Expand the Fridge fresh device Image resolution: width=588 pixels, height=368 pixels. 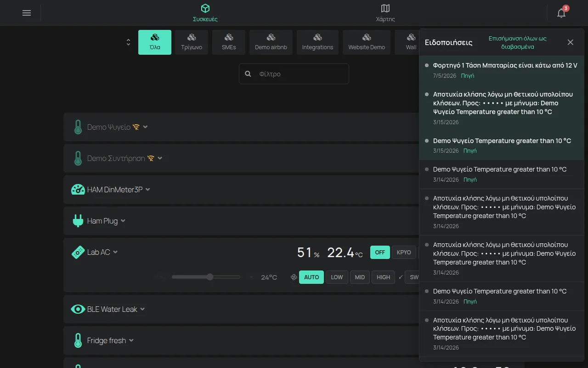coord(131,340)
